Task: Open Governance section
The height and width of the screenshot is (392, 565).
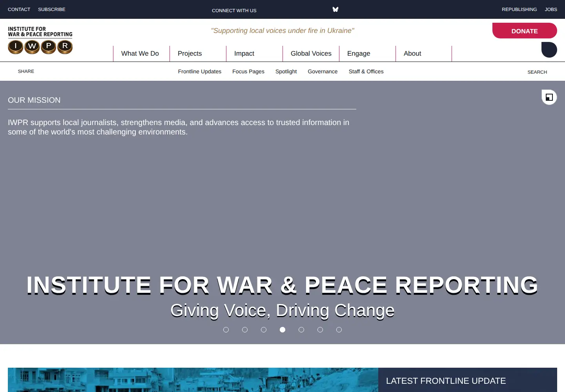Action: point(323,71)
